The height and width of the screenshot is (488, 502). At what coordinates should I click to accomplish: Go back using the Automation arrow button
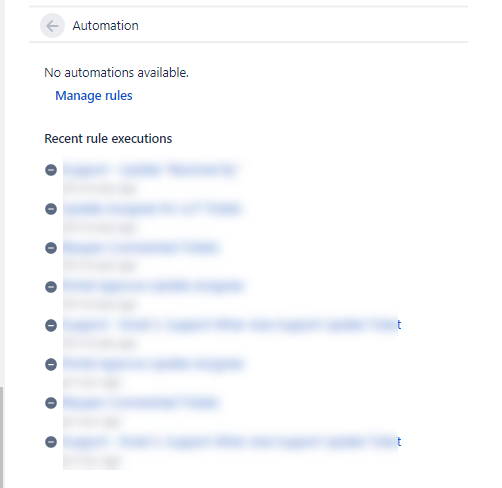point(52,26)
